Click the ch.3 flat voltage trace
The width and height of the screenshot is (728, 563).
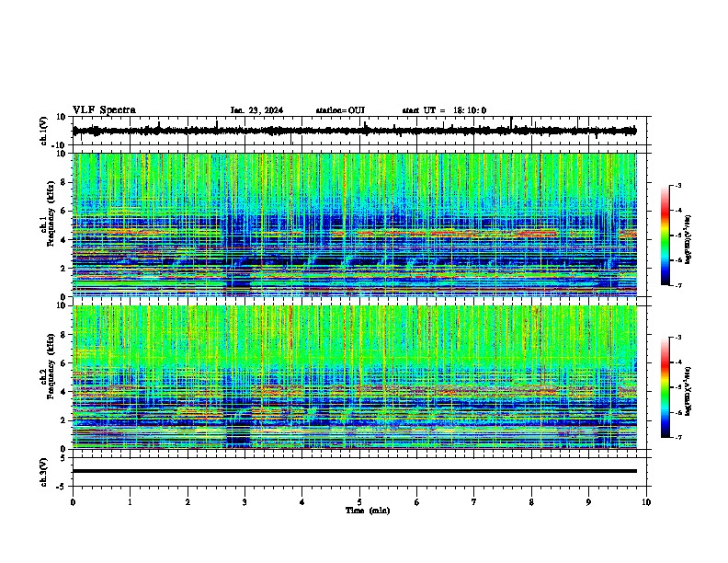coord(355,471)
